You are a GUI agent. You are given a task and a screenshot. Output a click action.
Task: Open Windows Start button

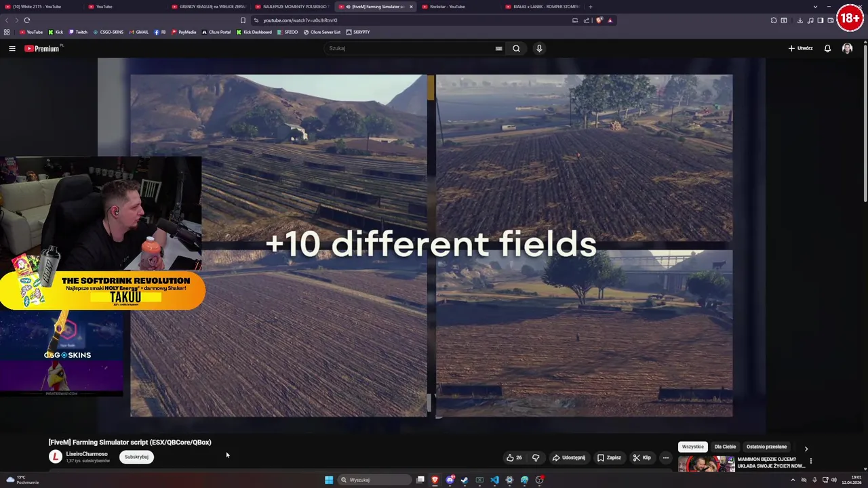(x=329, y=480)
